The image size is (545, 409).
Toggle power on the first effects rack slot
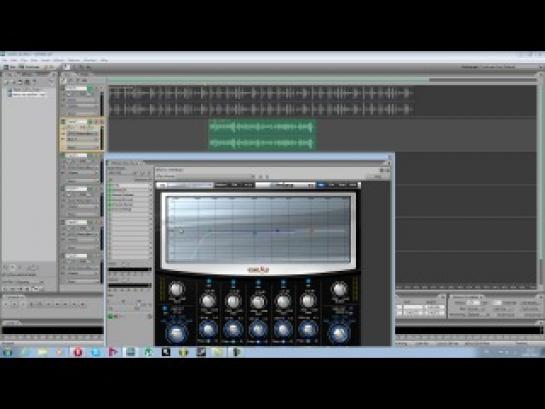coord(111,186)
